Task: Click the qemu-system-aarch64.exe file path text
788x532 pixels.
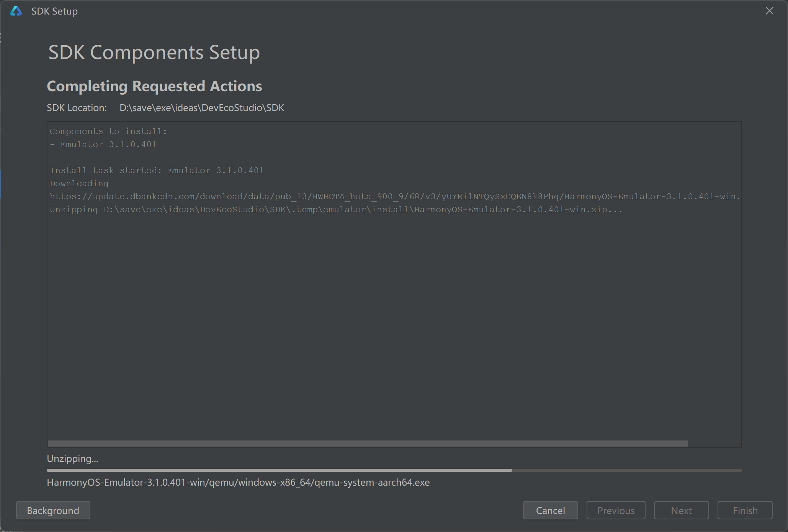Action: [238, 483]
